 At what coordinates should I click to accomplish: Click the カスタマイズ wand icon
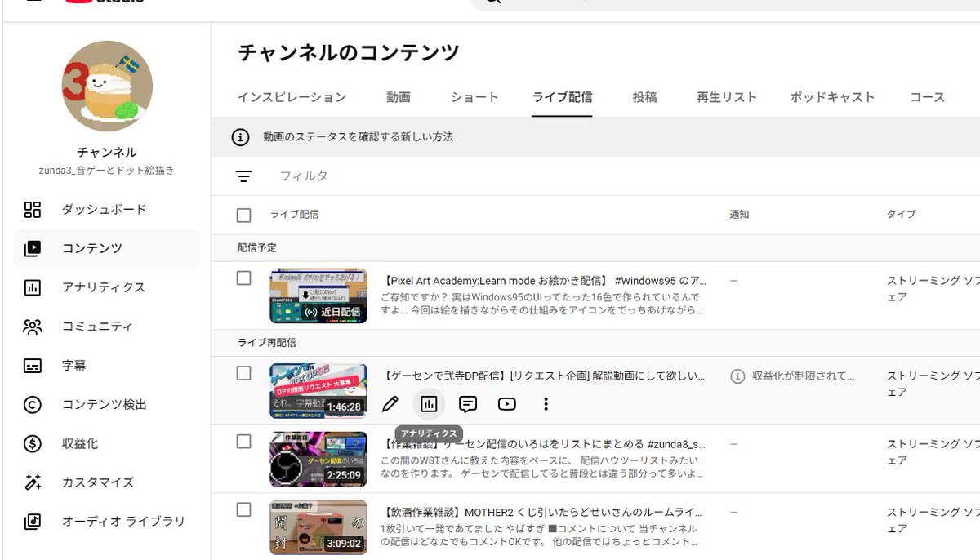click(x=33, y=482)
